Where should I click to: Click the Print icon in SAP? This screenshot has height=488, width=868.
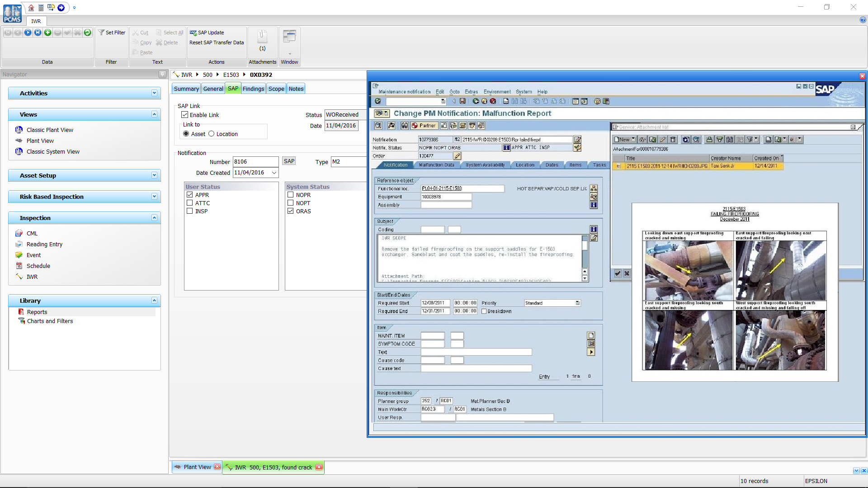click(505, 101)
